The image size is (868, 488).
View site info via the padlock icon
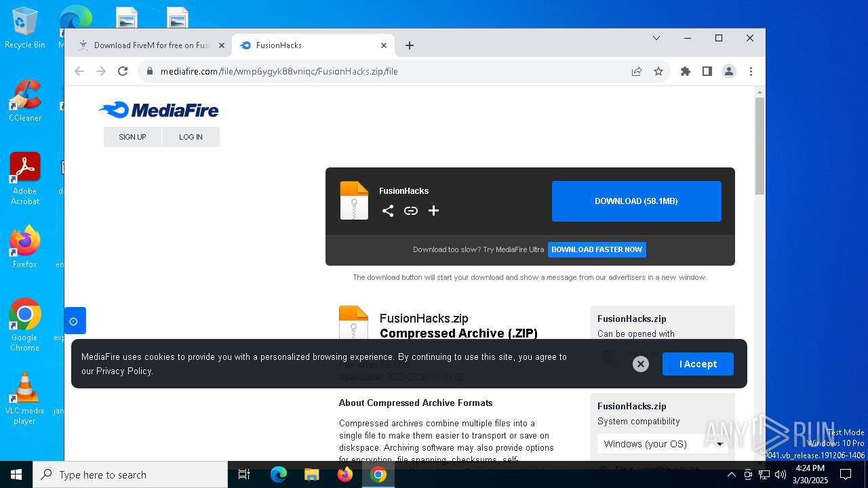[x=150, y=71]
